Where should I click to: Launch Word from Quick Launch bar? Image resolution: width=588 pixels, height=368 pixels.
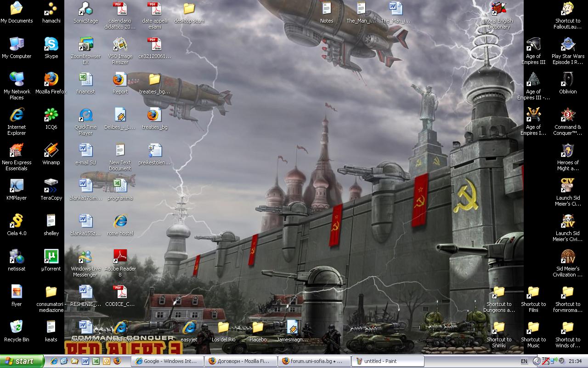[85, 361]
